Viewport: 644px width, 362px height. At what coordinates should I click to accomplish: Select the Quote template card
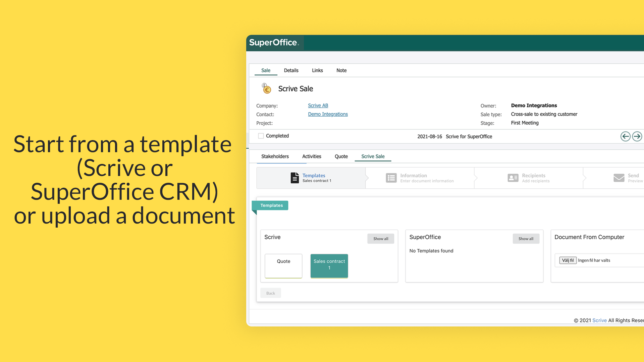tap(283, 266)
